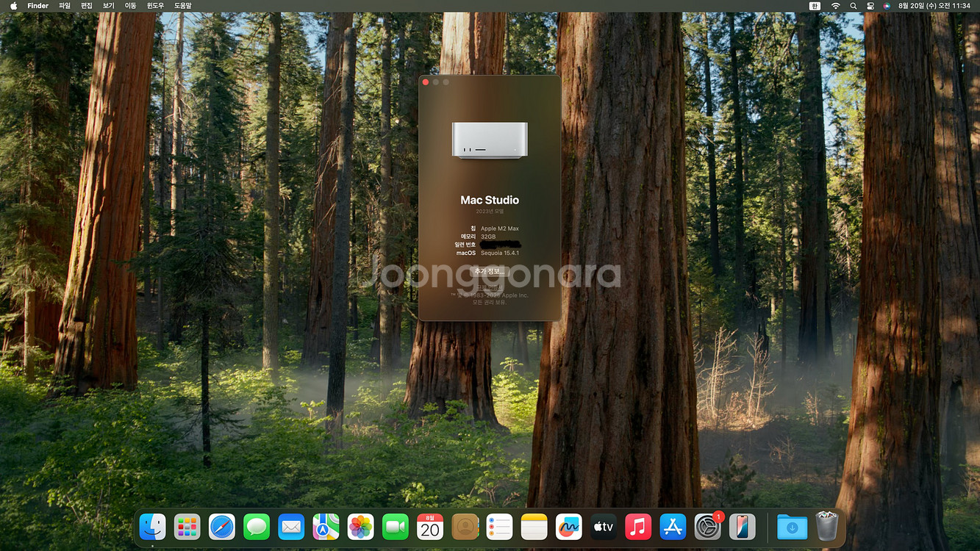Open System Settings with the red badge
The height and width of the screenshot is (551, 980).
click(708, 527)
